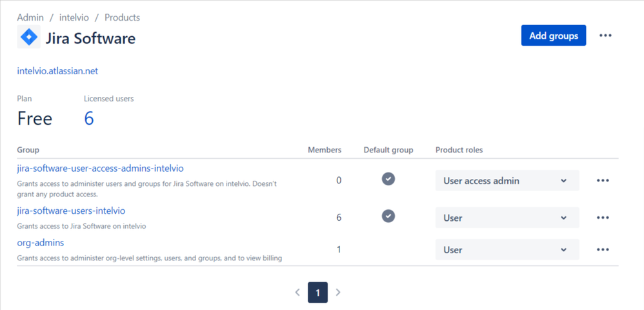Image resolution: width=644 pixels, height=310 pixels.
Task: Click members count 0 for user-access-admins group
Action: 339,180
